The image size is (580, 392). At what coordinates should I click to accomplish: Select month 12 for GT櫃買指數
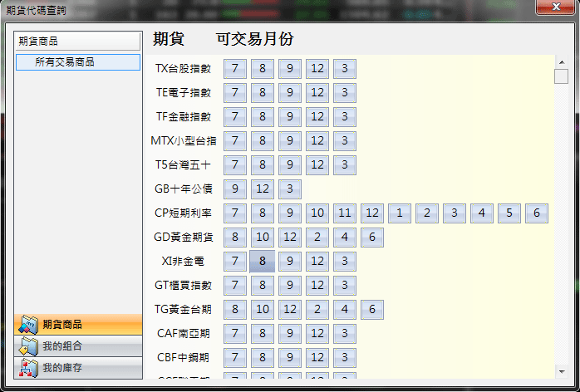point(317,286)
